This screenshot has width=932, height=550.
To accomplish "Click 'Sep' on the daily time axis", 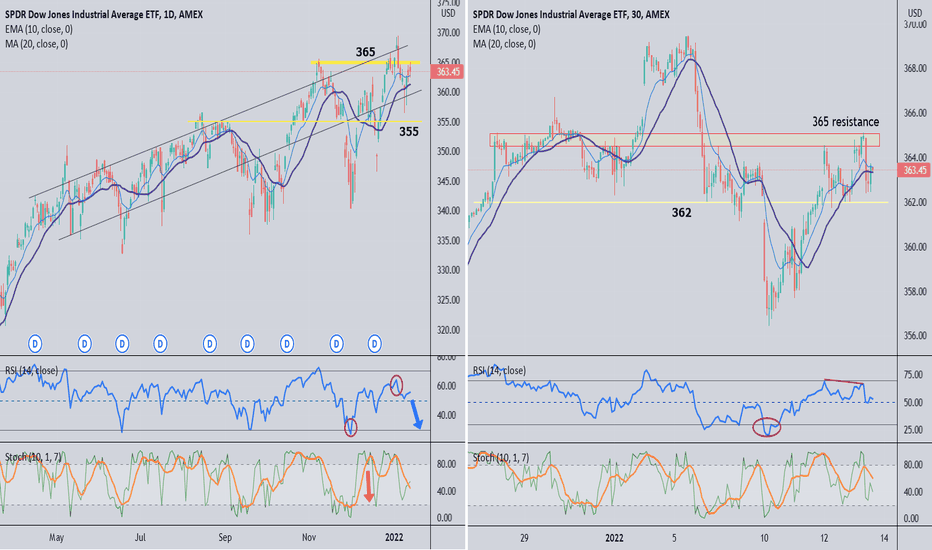I will 225,538.
